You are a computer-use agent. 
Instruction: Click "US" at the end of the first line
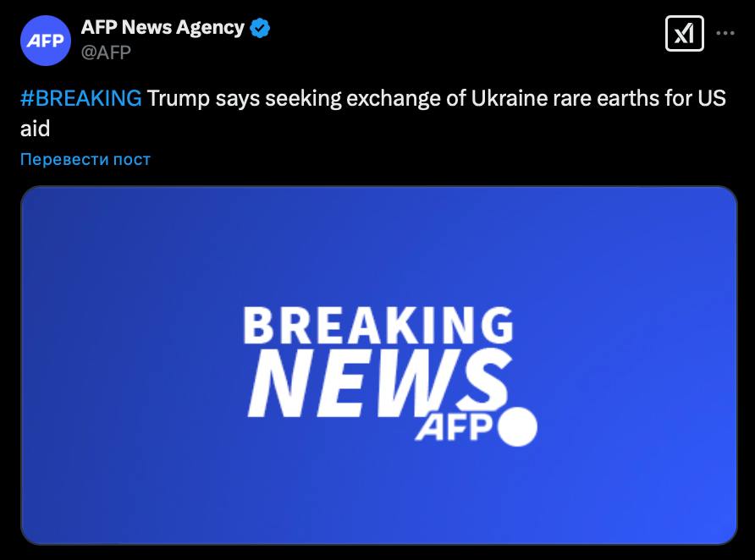[712, 98]
